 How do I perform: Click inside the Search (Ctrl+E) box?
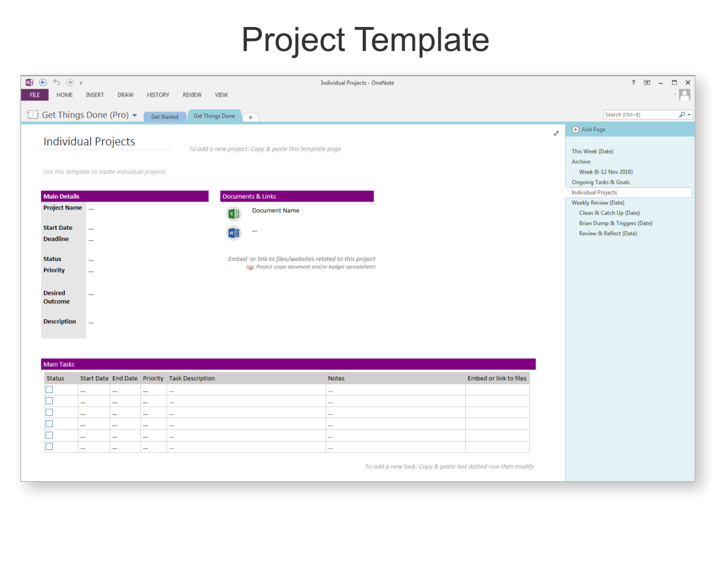pos(640,115)
